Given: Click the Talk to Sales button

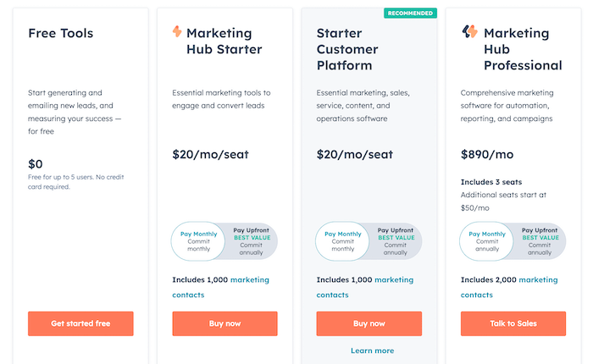Looking at the screenshot, I should tap(513, 323).
